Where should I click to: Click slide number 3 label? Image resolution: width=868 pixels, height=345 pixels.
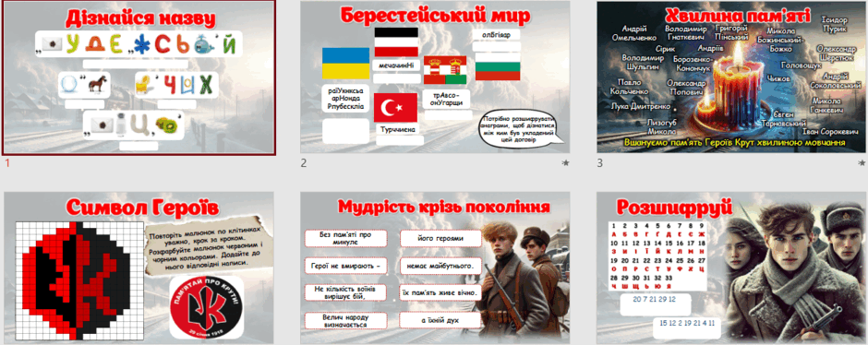coord(600,163)
